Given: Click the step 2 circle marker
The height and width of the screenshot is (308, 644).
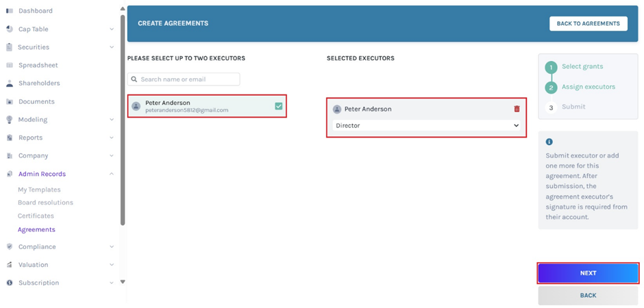Looking at the screenshot, I should (x=552, y=88).
